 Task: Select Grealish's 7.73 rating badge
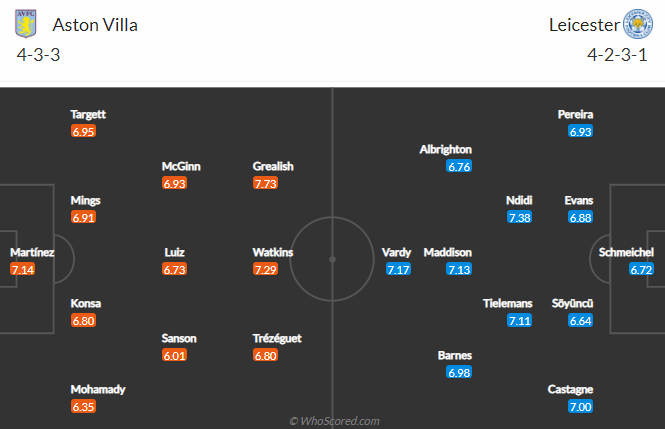coord(265,183)
